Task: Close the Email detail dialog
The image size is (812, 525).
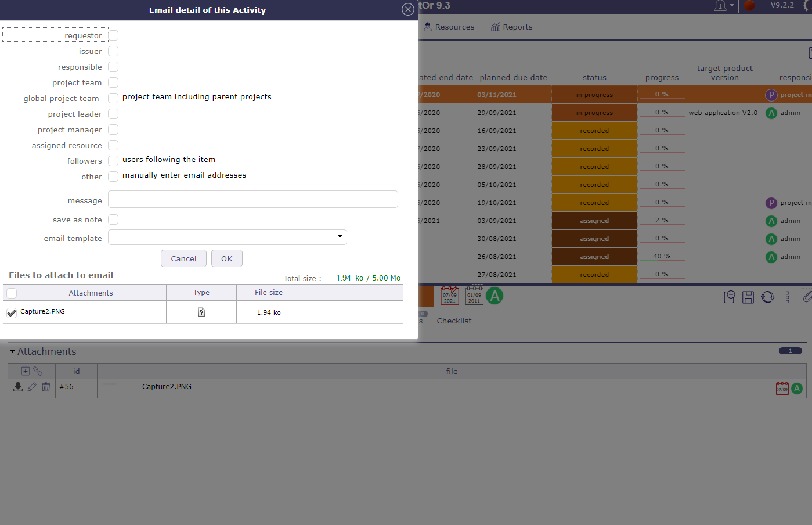Action: point(408,9)
